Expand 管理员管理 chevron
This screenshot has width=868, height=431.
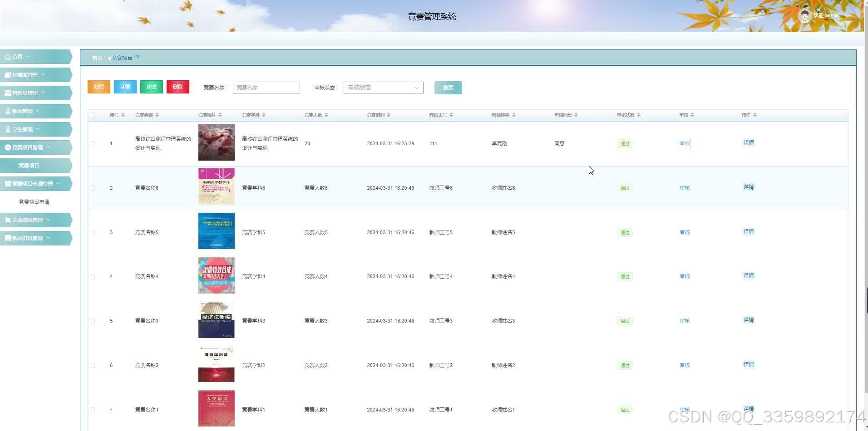pyautogui.click(x=43, y=93)
